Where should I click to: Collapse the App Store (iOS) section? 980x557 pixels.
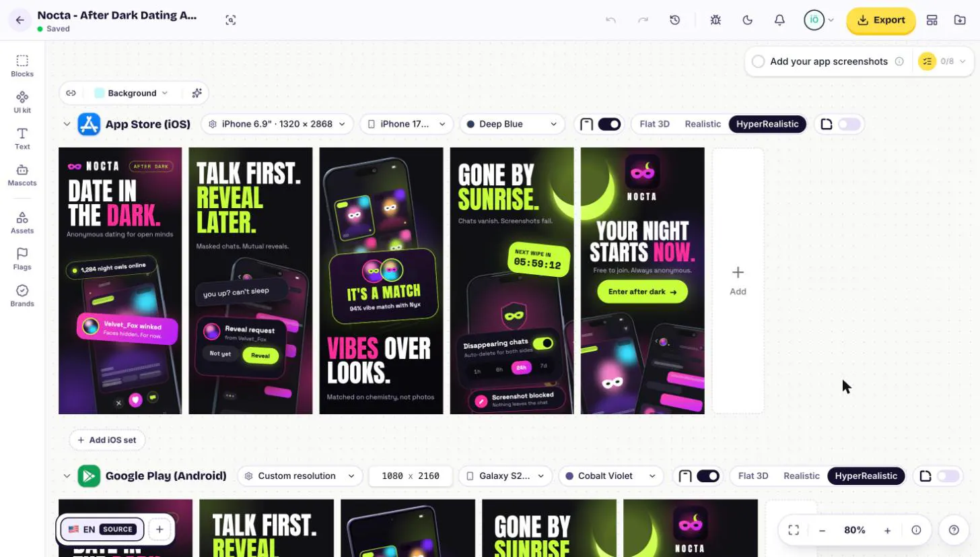(x=67, y=124)
